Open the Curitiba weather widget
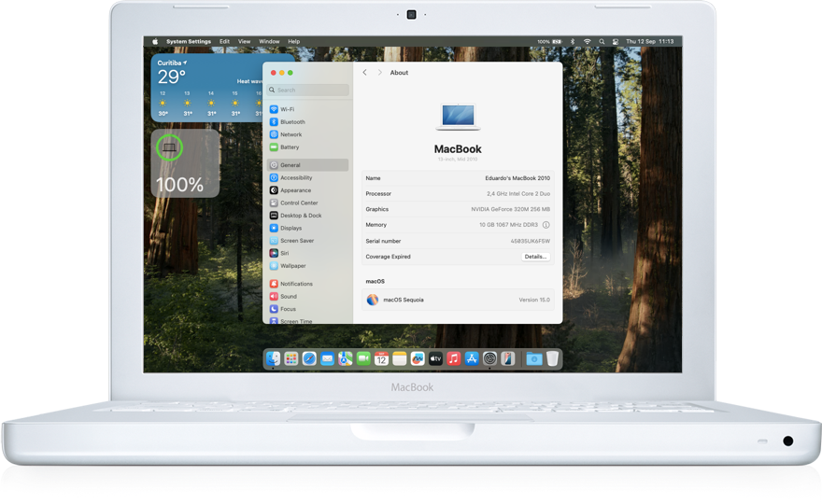The height and width of the screenshot is (504, 822). [x=206, y=88]
